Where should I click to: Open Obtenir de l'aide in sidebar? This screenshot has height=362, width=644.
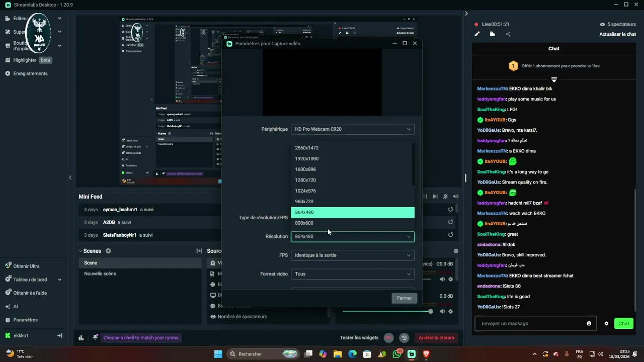pos(29,293)
